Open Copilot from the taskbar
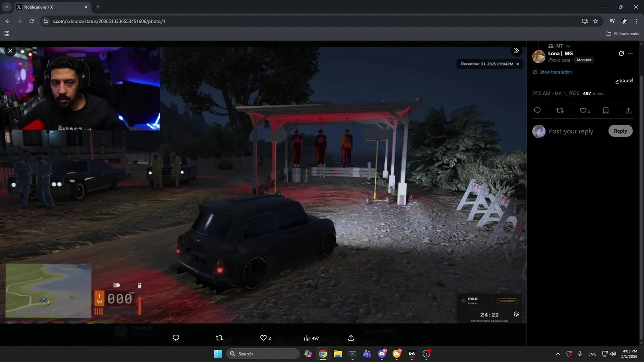The image size is (644, 362). [x=308, y=354]
